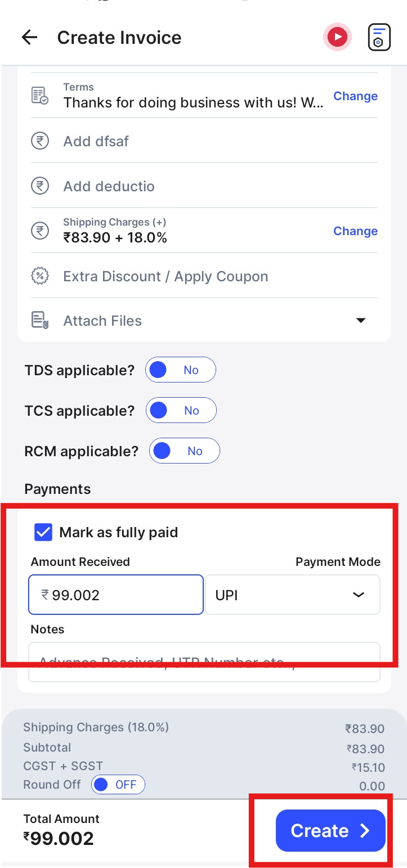Screen dimensions: 407x868
Task: Click the Attach Files paperclip icon
Action: [39, 321]
